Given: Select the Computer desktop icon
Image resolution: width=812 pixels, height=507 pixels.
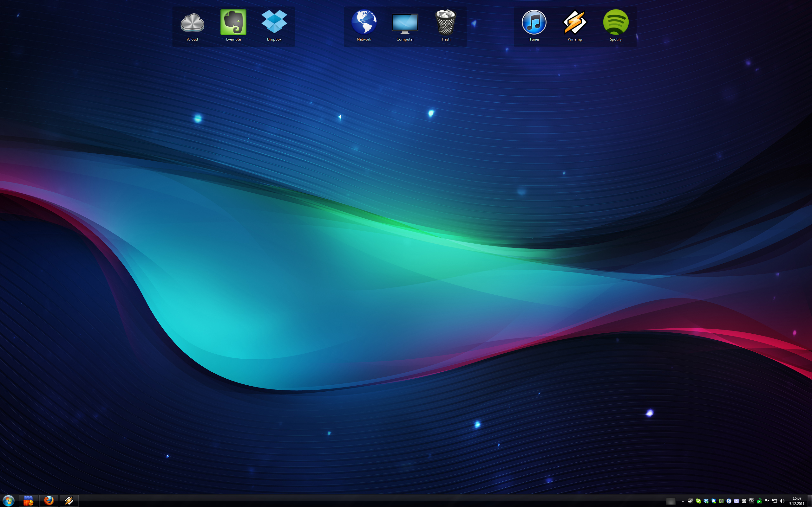Looking at the screenshot, I should pos(405,23).
